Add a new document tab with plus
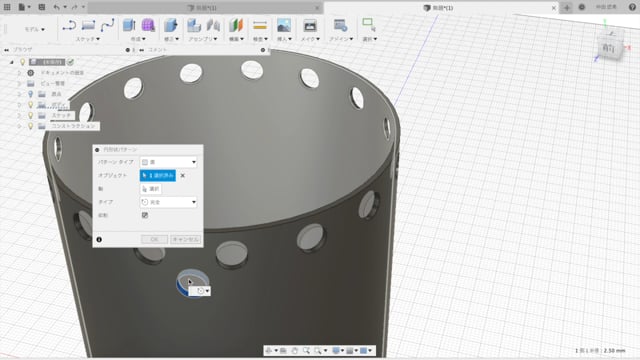 coord(567,8)
